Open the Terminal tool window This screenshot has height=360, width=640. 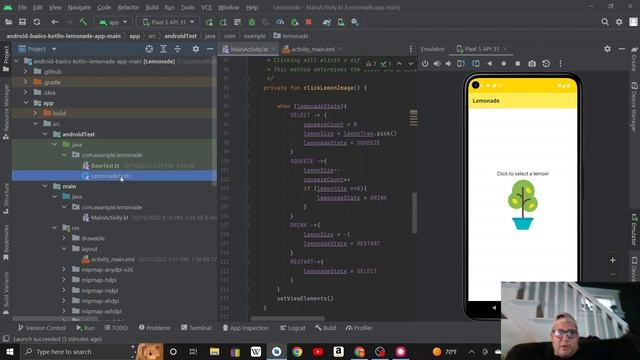click(196, 328)
